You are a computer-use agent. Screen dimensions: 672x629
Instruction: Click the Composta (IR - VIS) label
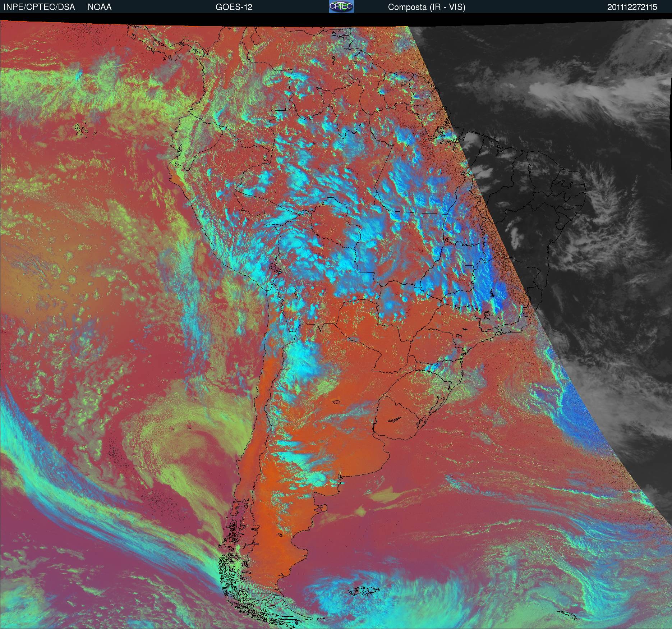pos(427,7)
